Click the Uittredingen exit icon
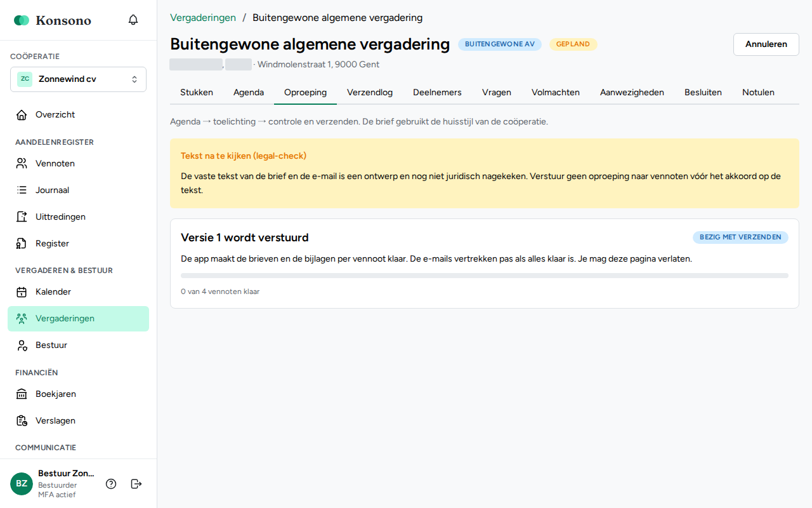The height and width of the screenshot is (508, 812). click(22, 217)
